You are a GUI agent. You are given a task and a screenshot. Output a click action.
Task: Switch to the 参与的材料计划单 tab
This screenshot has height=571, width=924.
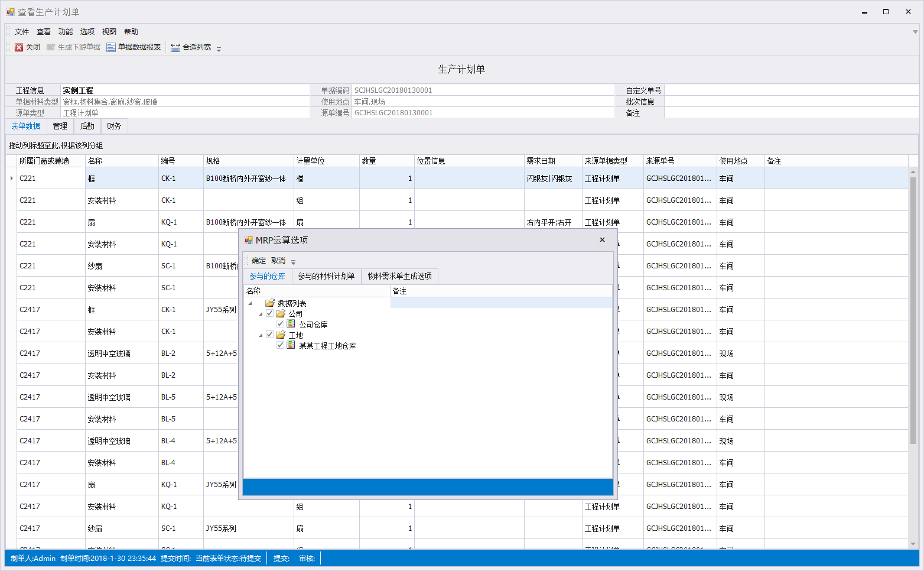tap(326, 276)
